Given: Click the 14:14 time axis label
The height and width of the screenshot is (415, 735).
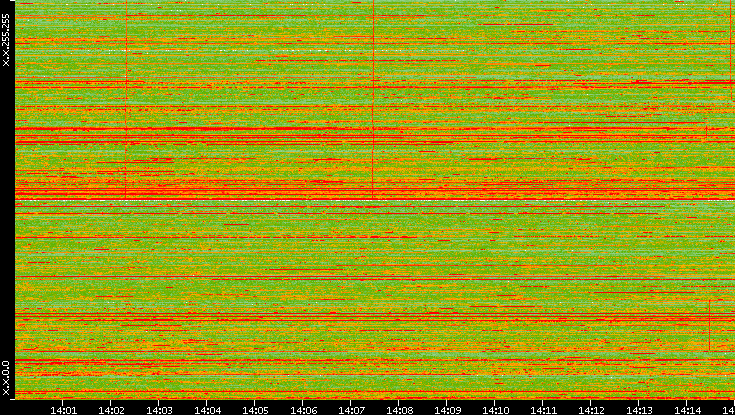Looking at the screenshot, I should [x=687, y=410].
